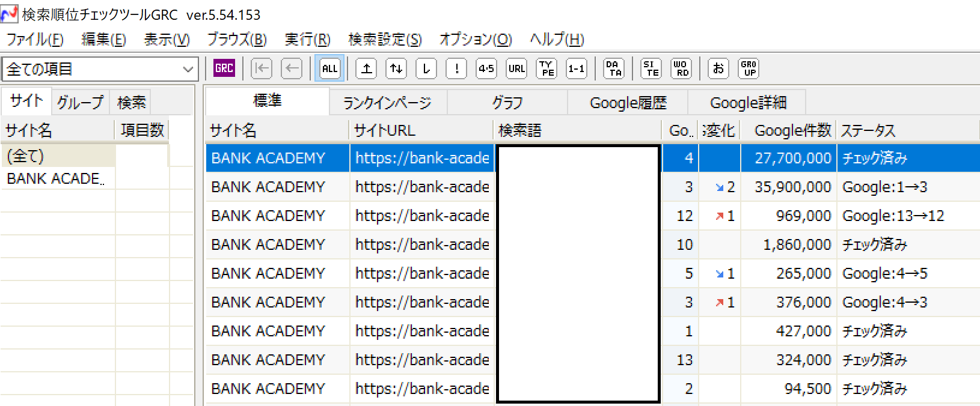This screenshot has width=980, height=406.
Task: Select (全て) in the site list
Action: point(58,156)
